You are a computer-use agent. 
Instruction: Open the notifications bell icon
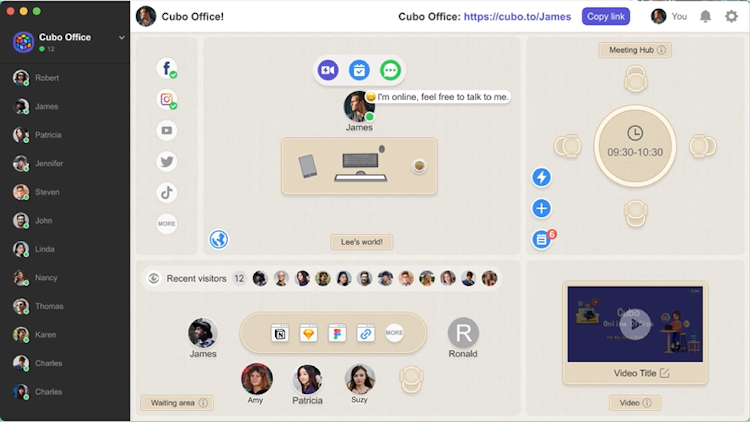point(706,16)
